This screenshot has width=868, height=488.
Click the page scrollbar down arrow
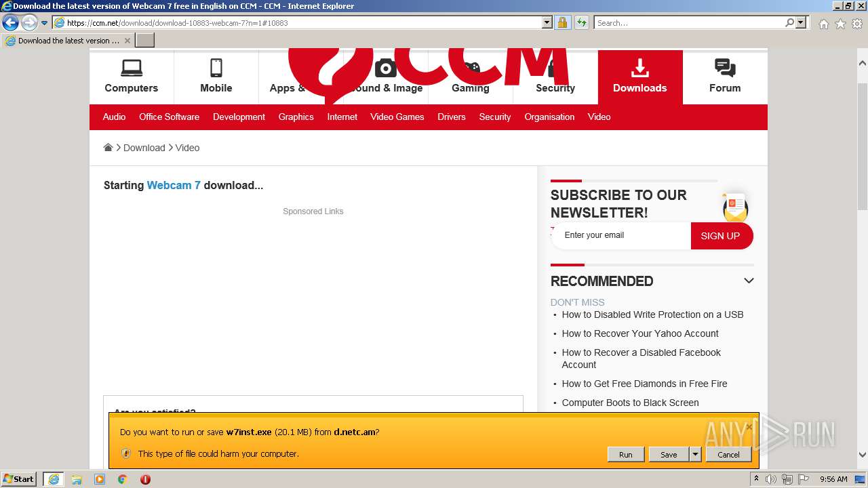pos(862,455)
